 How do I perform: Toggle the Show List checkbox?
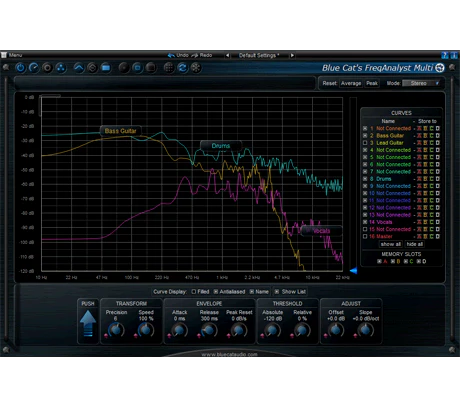click(277, 292)
